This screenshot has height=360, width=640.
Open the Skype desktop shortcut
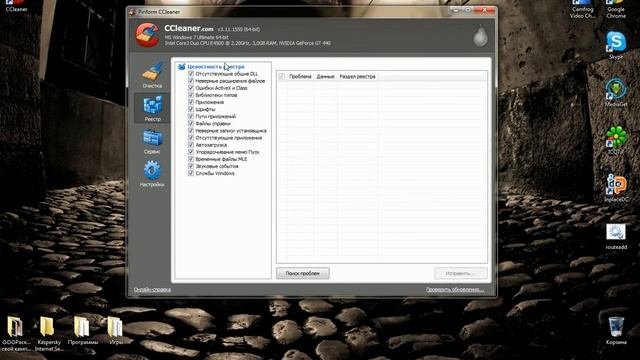tap(616, 45)
